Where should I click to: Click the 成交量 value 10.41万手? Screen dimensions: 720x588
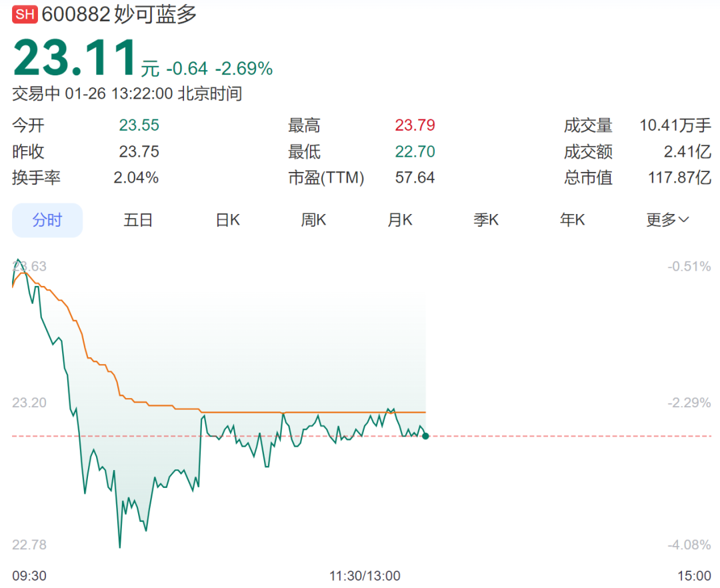675,125
